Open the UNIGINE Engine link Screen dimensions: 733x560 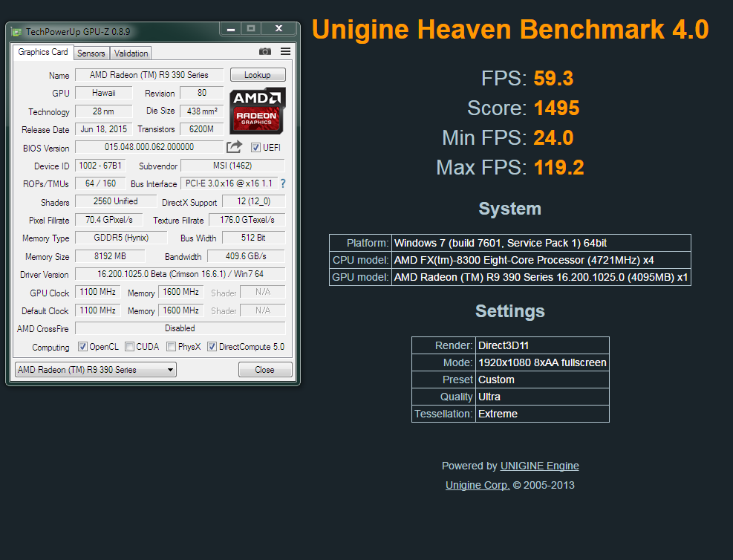(539, 466)
